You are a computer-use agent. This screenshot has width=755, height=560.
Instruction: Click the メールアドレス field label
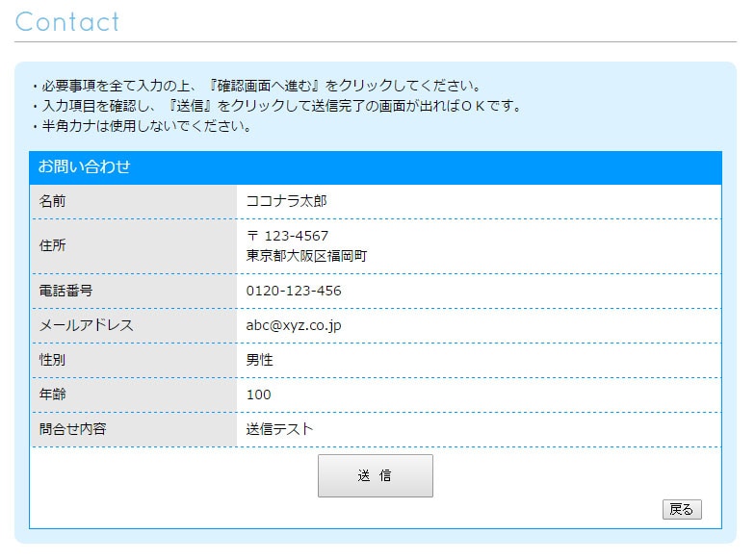click(x=87, y=325)
